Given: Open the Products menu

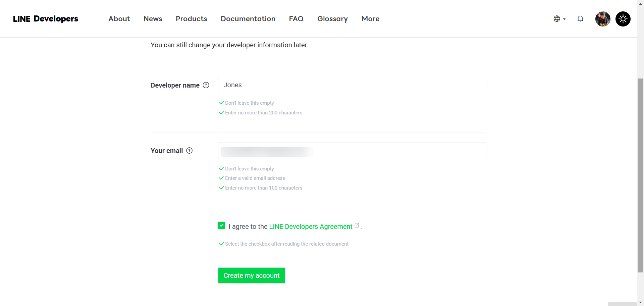Looking at the screenshot, I should pyautogui.click(x=192, y=19).
